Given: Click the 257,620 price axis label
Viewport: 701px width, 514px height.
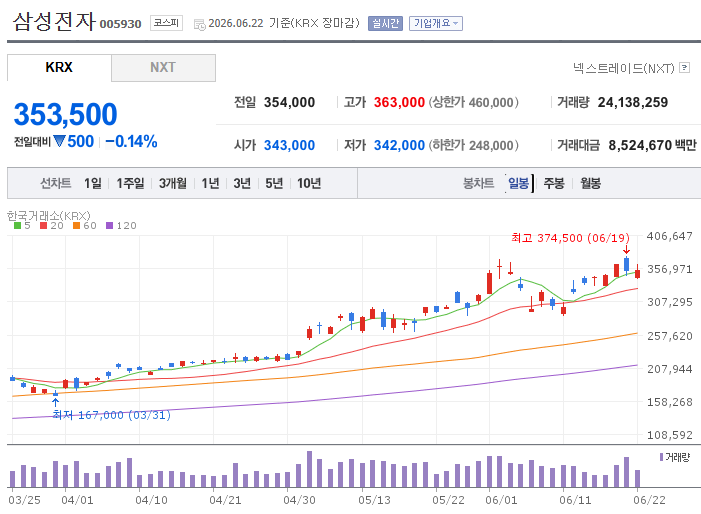Looking at the screenshot, I should pyautogui.click(x=670, y=336).
